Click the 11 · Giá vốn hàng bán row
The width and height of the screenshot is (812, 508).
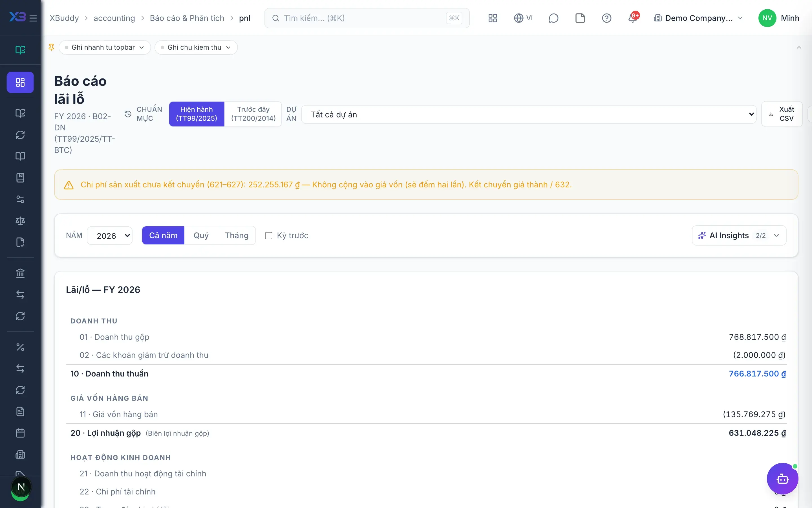(x=426, y=414)
